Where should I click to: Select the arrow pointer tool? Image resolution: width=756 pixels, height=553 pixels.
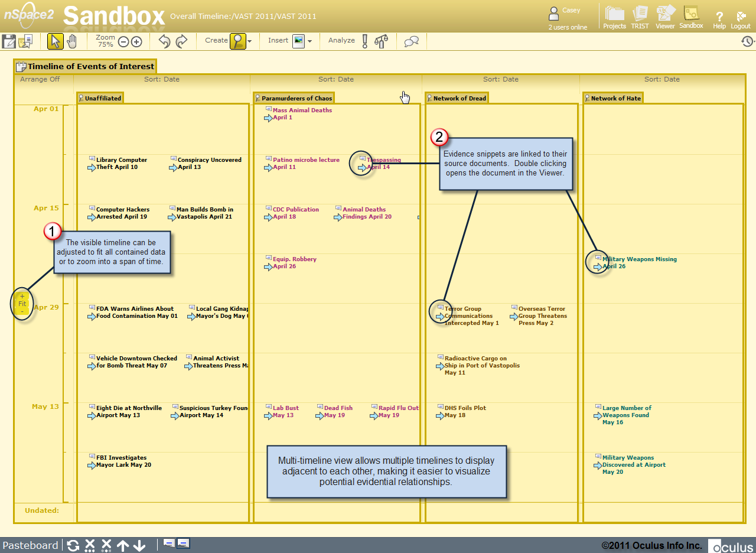click(x=55, y=41)
